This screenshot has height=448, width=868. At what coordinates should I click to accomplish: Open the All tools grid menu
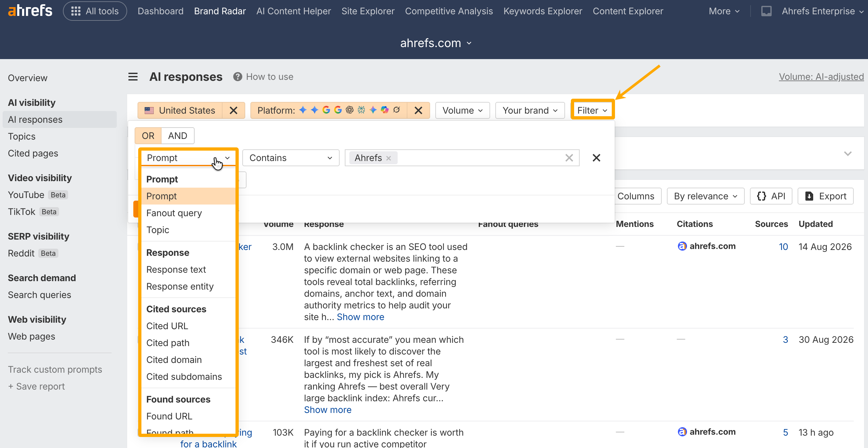(x=95, y=11)
